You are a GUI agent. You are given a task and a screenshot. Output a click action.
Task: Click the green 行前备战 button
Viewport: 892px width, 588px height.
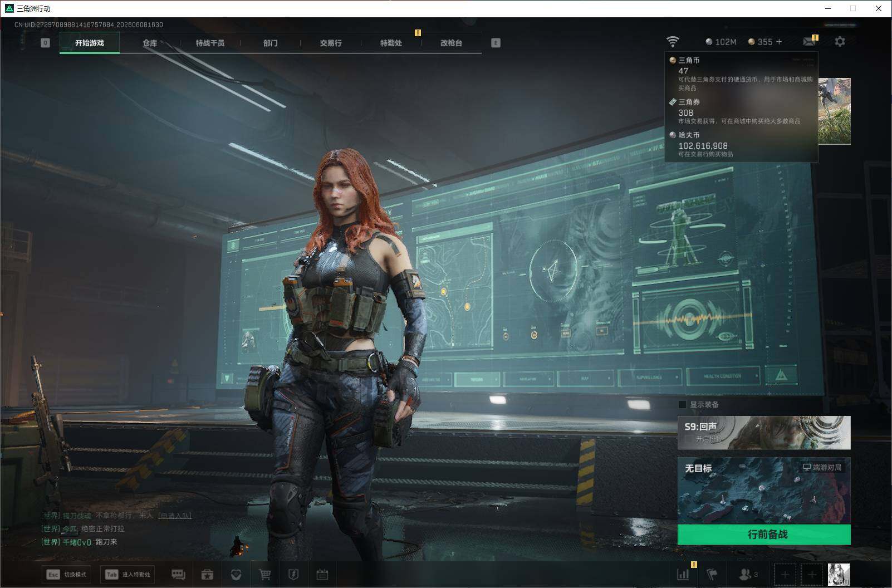764,534
